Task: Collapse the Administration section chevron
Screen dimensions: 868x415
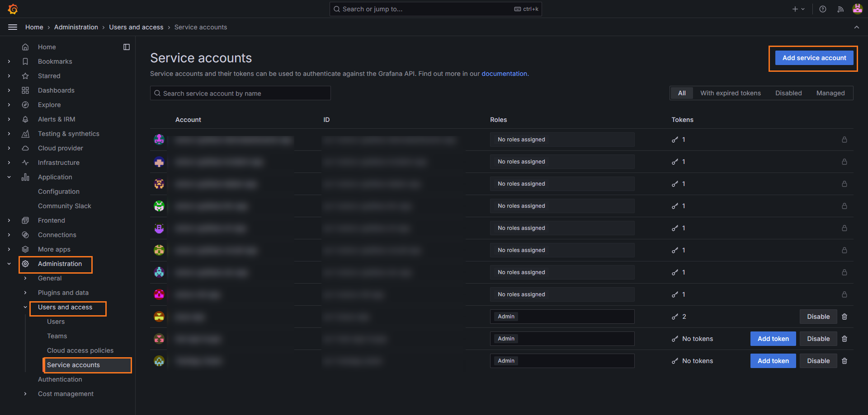Action: (9, 264)
